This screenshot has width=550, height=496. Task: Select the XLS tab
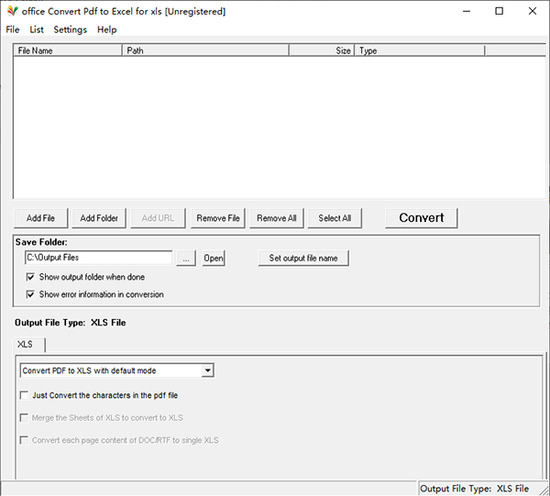(25, 344)
